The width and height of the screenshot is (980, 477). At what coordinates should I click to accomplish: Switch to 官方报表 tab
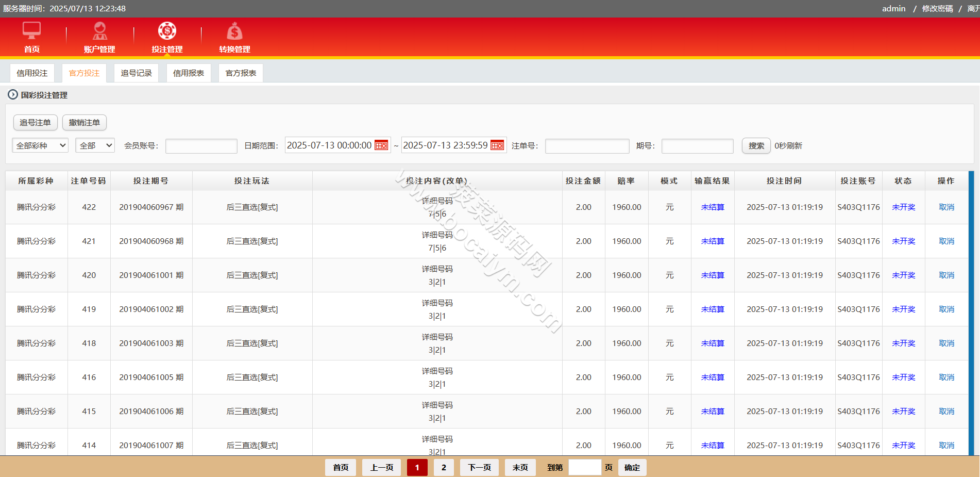point(241,73)
